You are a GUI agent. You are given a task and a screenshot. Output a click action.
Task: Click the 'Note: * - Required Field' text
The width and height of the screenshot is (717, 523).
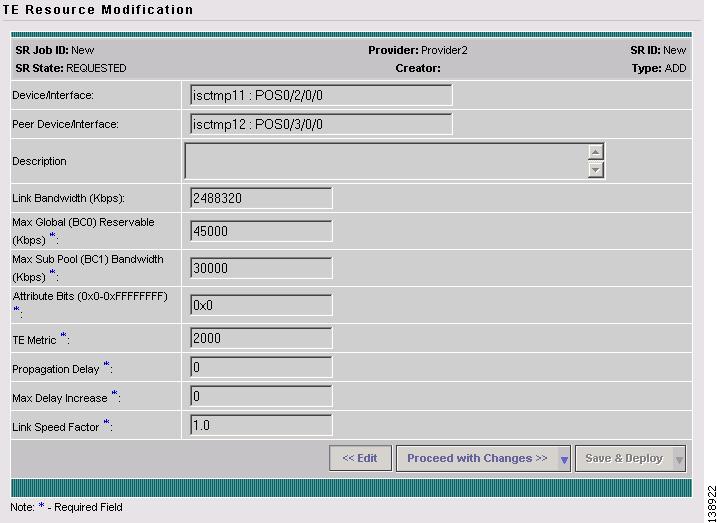[66, 507]
